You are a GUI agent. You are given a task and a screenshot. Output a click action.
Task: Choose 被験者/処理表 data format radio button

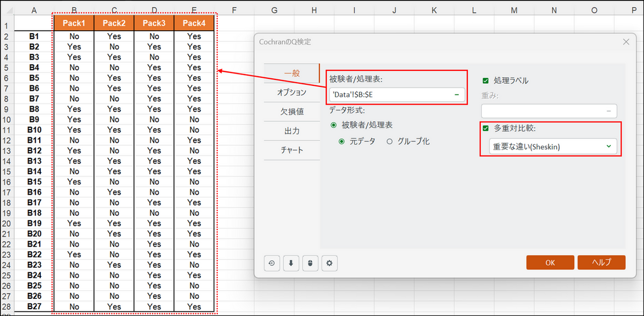tap(334, 124)
